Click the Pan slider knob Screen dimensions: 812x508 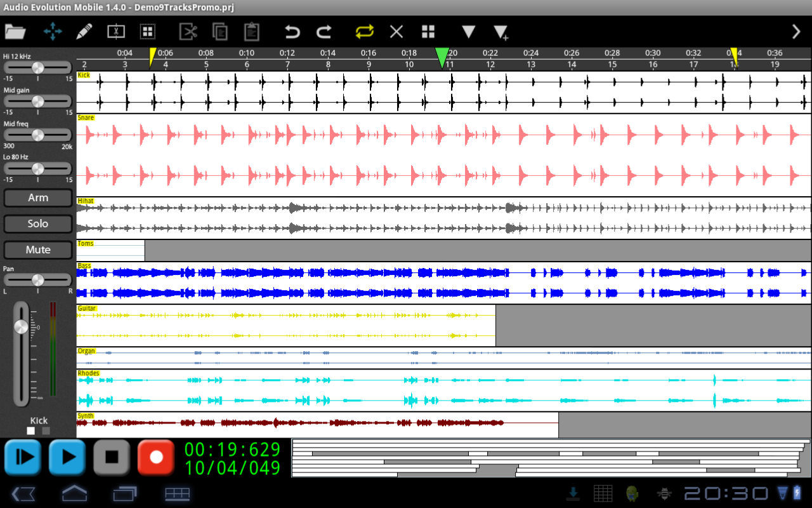(38, 279)
